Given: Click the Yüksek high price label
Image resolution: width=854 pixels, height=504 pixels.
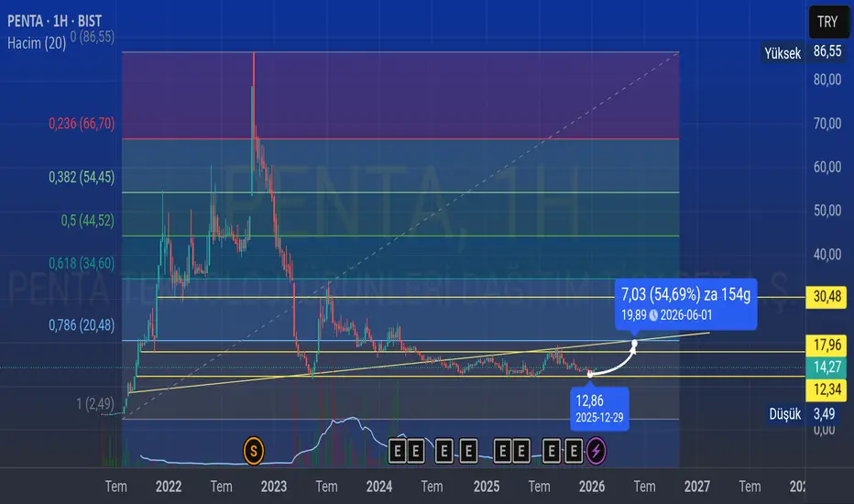Looking at the screenshot, I should tap(783, 53).
